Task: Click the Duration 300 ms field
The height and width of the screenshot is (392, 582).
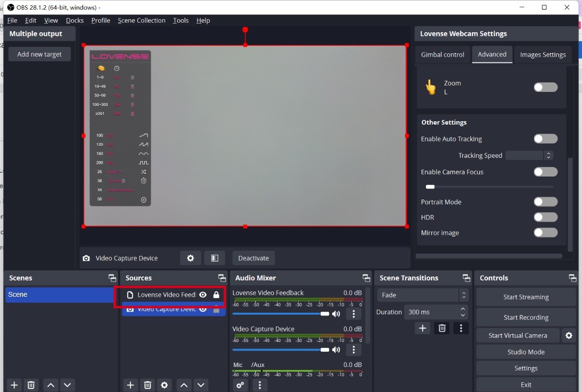Action: (x=436, y=312)
